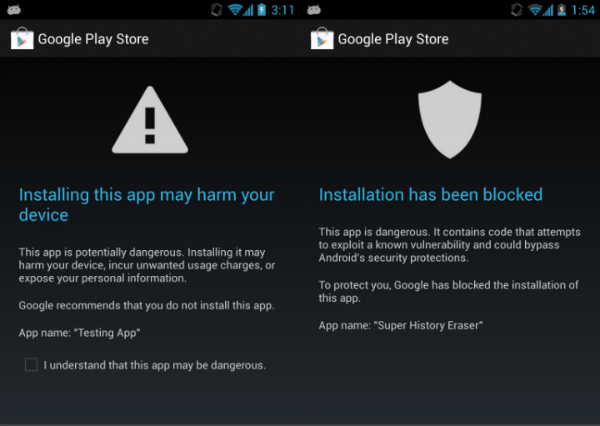The height and width of the screenshot is (426, 600).
Task: Tap the "Installation has been blocked" heading
Action: pos(430,194)
